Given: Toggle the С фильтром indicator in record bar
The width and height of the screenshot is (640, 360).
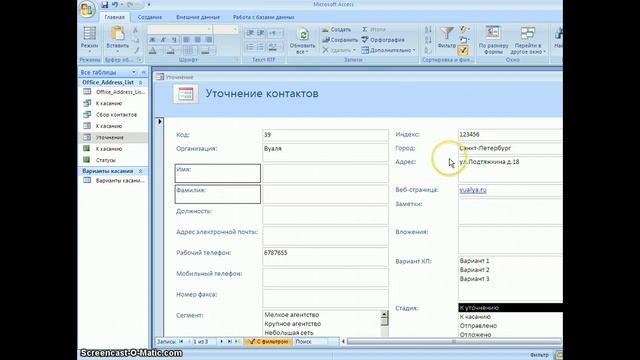Looking at the screenshot, I should point(269,341).
